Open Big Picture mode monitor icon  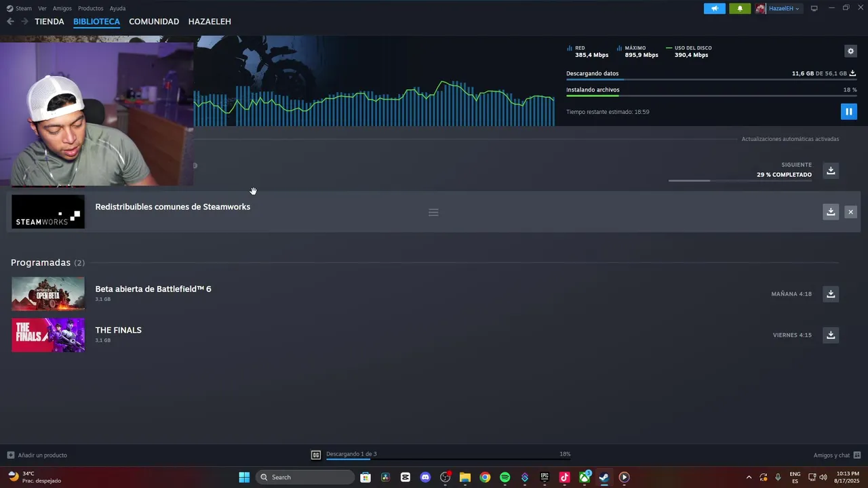pyautogui.click(x=814, y=8)
